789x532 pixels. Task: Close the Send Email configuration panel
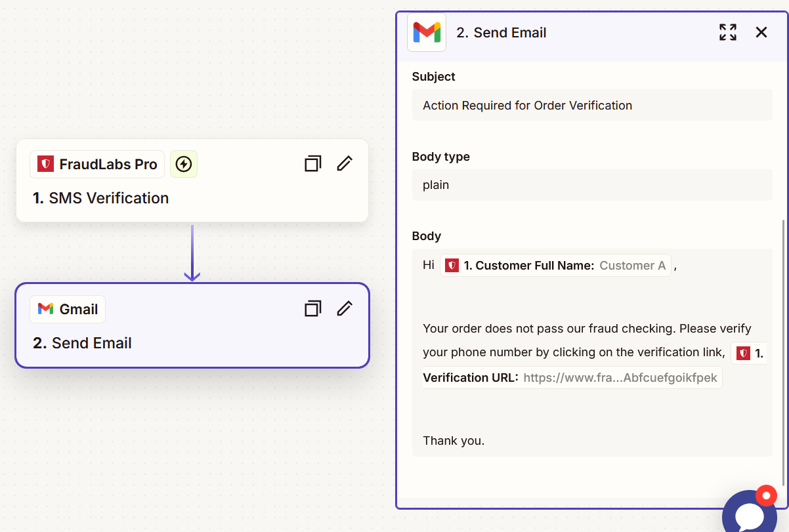(761, 31)
